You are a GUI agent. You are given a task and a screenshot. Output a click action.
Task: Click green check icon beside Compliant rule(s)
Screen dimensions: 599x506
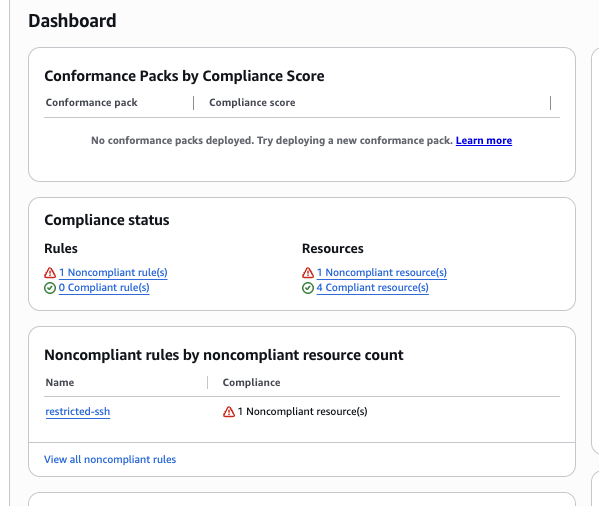tap(50, 288)
